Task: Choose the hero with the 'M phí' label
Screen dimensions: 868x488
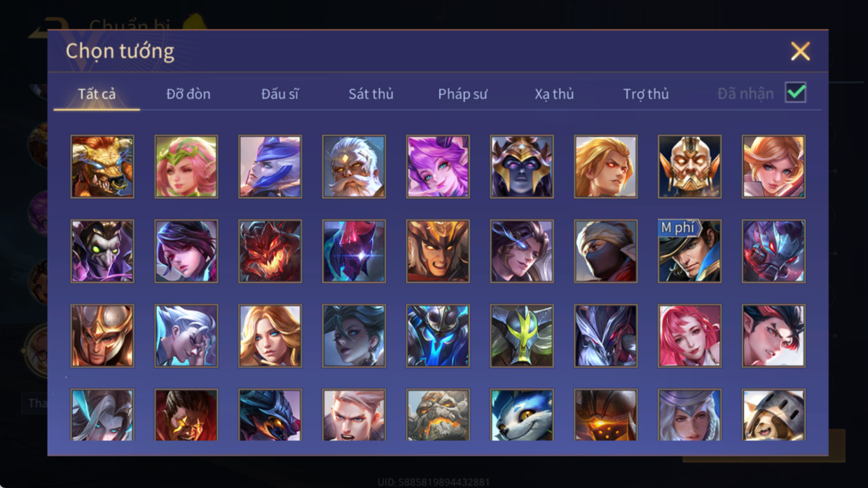Action: 689,251
